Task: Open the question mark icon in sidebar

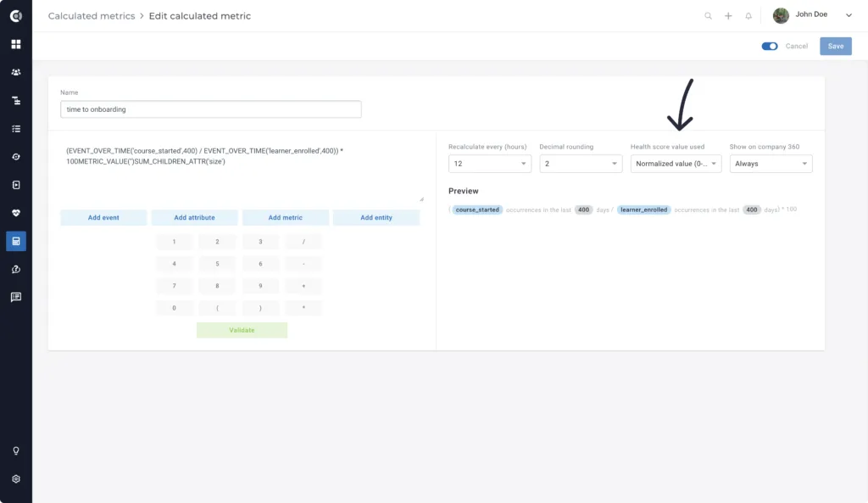Action: pos(16,269)
